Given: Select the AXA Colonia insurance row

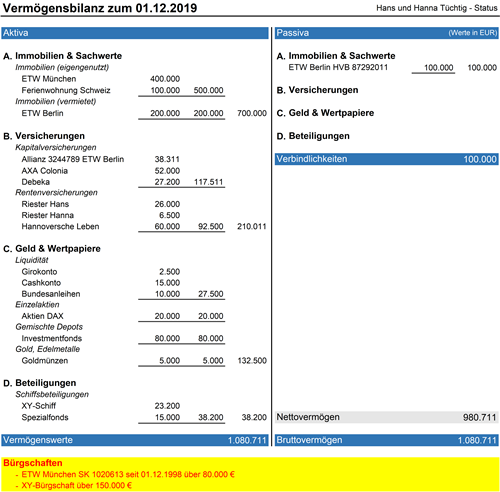Looking at the screenshot, I should [x=45, y=171].
